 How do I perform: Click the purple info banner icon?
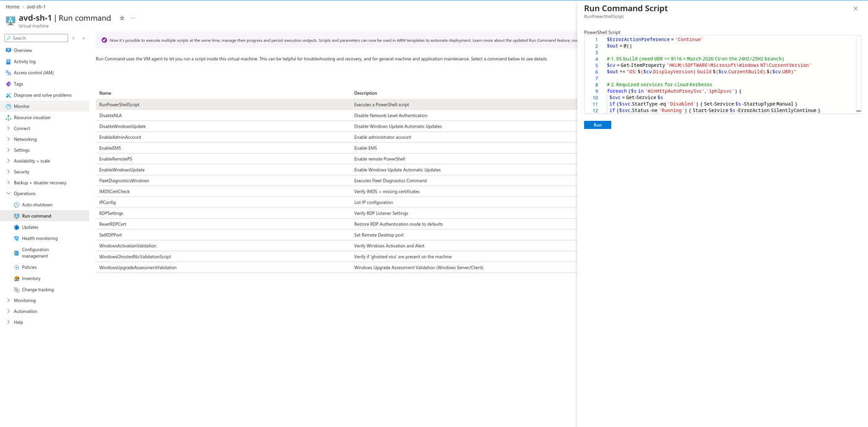click(104, 40)
